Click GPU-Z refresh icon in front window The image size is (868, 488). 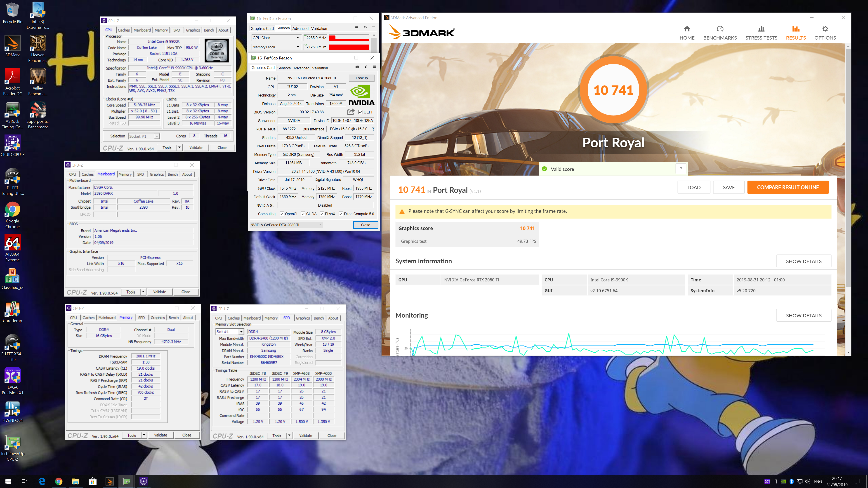[x=366, y=67]
